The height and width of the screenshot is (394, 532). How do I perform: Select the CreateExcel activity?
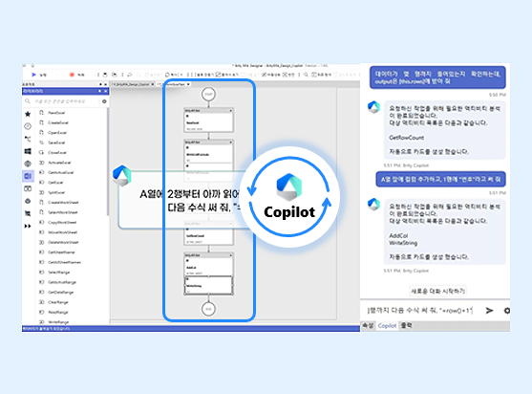coord(58,122)
